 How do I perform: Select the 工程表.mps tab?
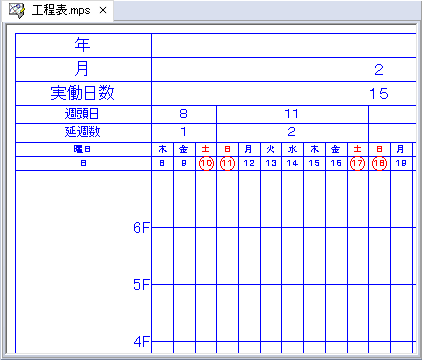coord(57,11)
